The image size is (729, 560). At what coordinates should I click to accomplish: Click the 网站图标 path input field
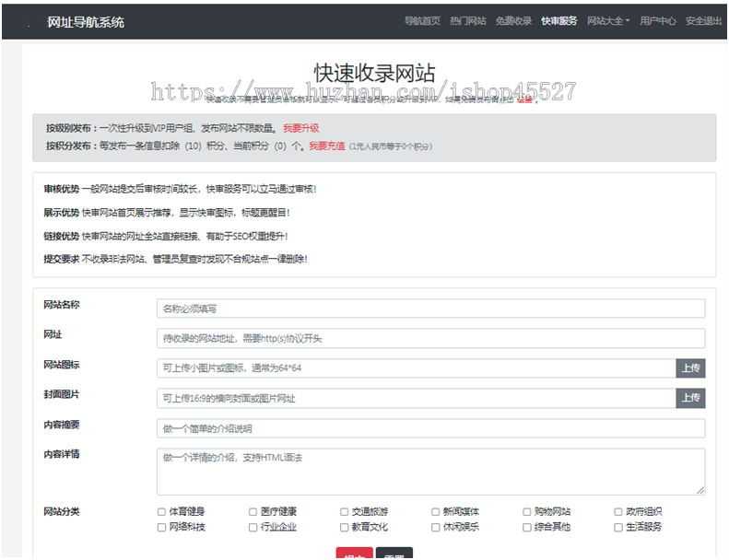coord(416,368)
